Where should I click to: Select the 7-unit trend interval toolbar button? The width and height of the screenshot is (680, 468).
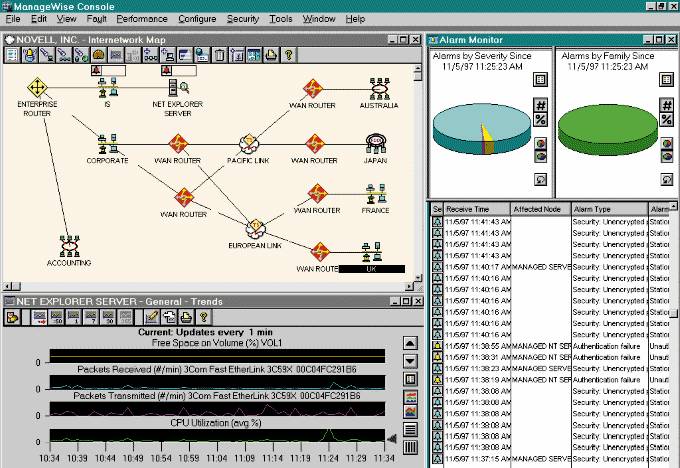click(x=91, y=317)
